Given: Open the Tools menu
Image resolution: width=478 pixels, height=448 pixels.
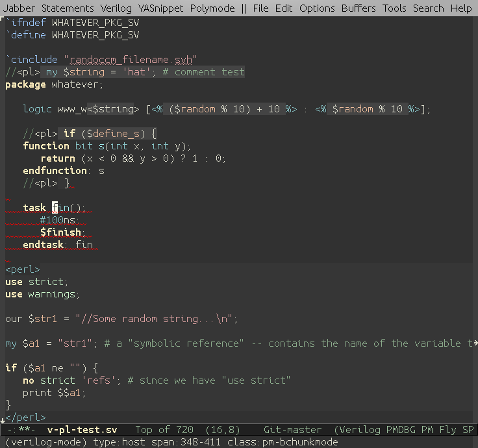Looking at the screenshot, I should click(394, 8).
